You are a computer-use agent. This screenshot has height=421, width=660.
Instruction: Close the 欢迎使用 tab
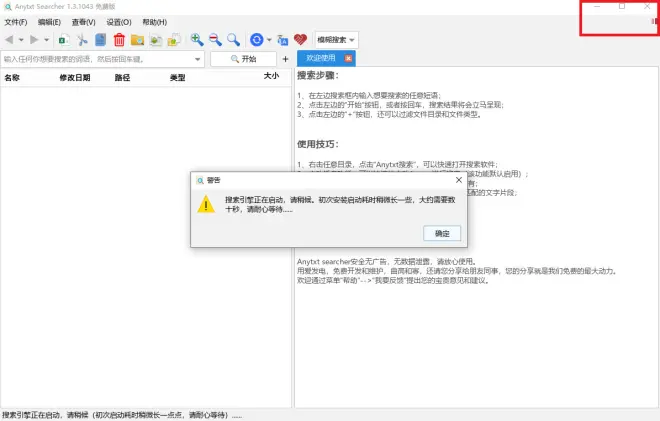click(x=348, y=59)
